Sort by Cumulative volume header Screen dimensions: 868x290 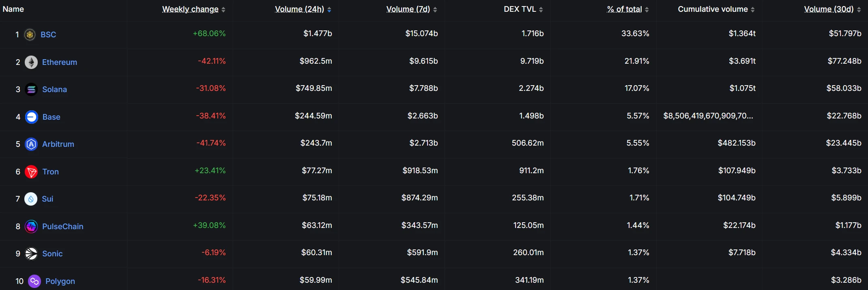[x=713, y=9]
